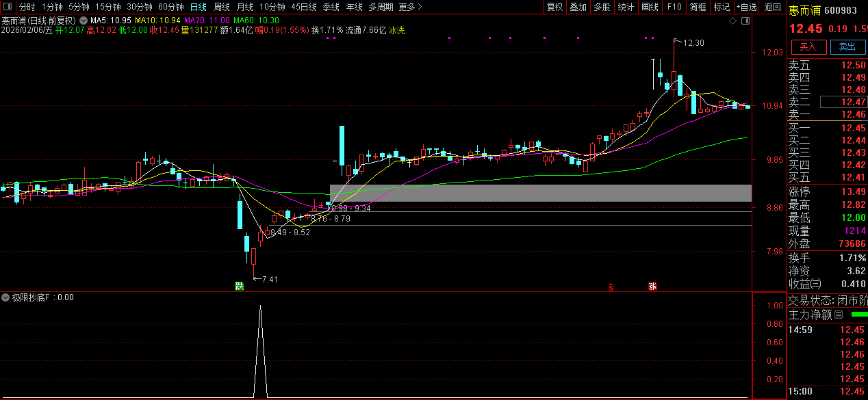Click the red 涨 signal marker
Screen dimensions: 868x400
click(652, 286)
